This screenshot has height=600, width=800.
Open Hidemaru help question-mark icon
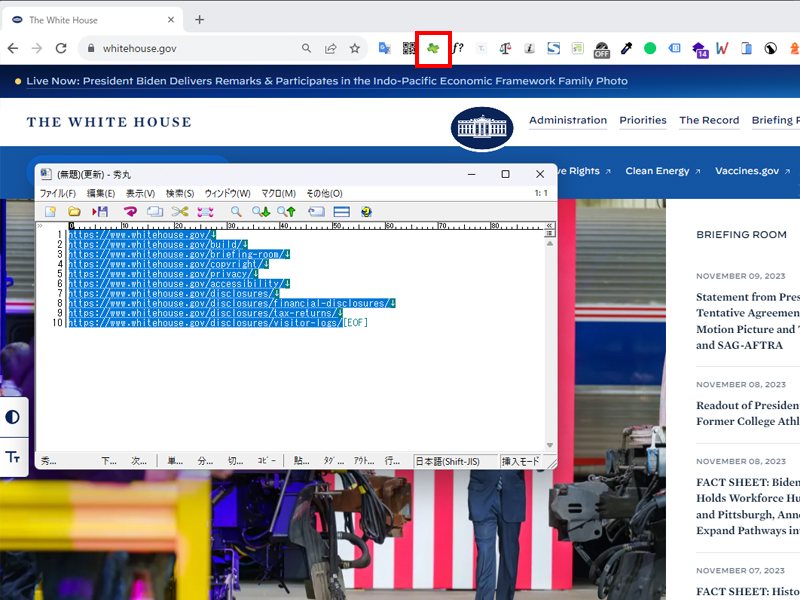[x=366, y=212]
